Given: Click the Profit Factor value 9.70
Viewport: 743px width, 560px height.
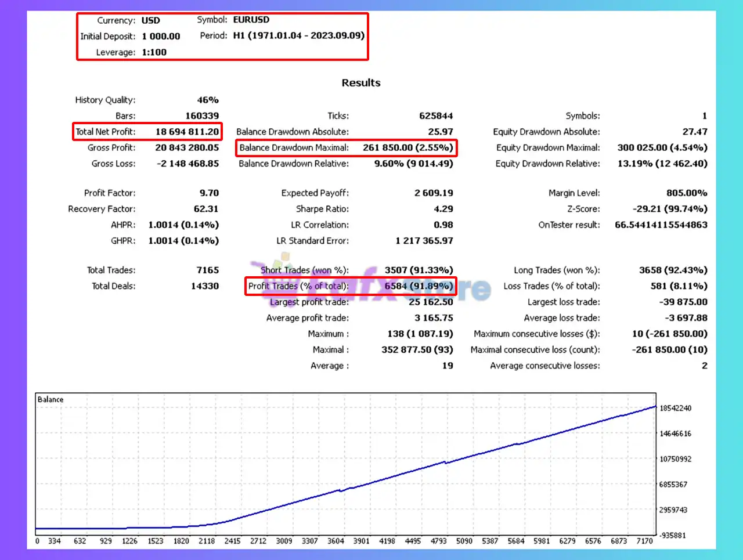Looking at the screenshot, I should (209, 193).
